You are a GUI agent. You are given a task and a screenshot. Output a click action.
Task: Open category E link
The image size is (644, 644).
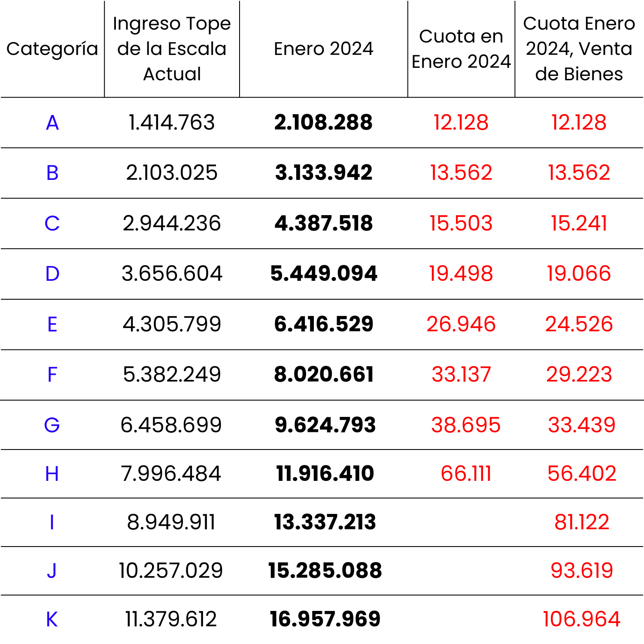click(52, 325)
